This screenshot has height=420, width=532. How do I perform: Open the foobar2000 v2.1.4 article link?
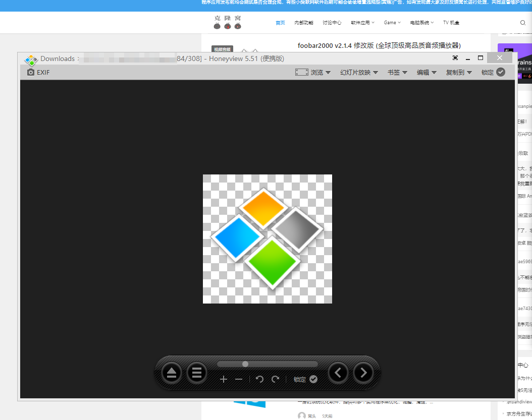[x=379, y=45]
